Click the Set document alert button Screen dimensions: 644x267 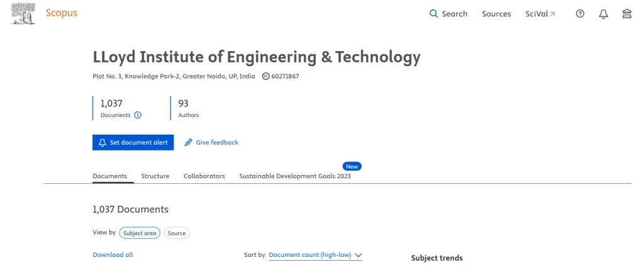tap(133, 142)
